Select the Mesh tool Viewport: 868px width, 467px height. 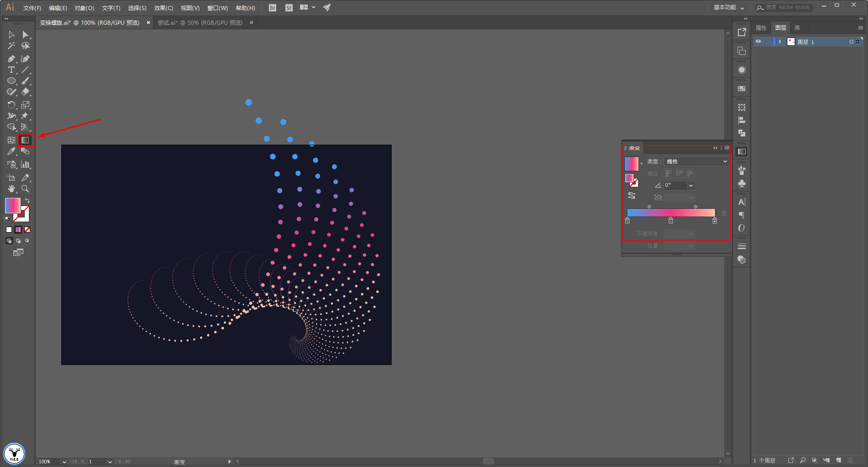point(11,140)
